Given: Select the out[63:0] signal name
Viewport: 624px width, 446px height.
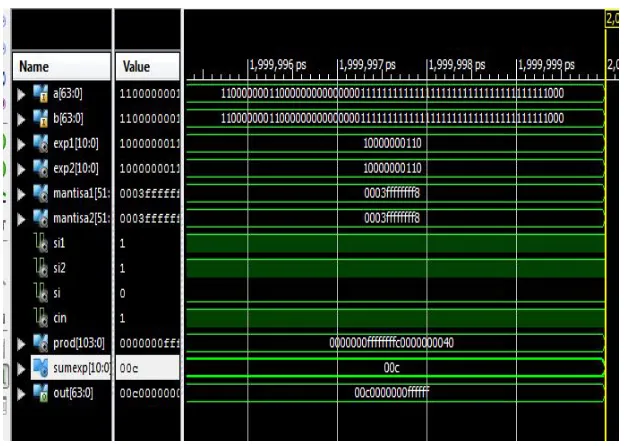Looking at the screenshot, I should [x=73, y=393].
